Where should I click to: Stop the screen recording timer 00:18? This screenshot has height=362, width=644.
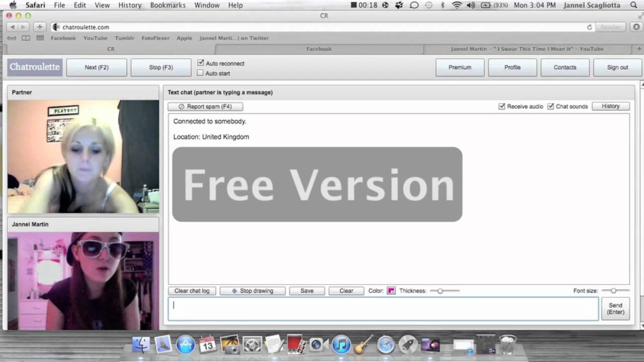[x=364, y=5]
